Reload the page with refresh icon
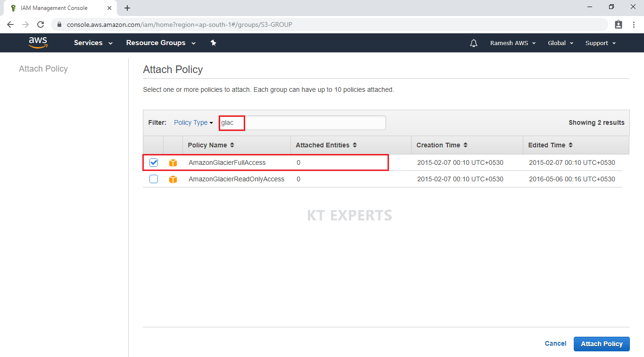Viewport: 644px width, 357px height. (x=41, y=24)
